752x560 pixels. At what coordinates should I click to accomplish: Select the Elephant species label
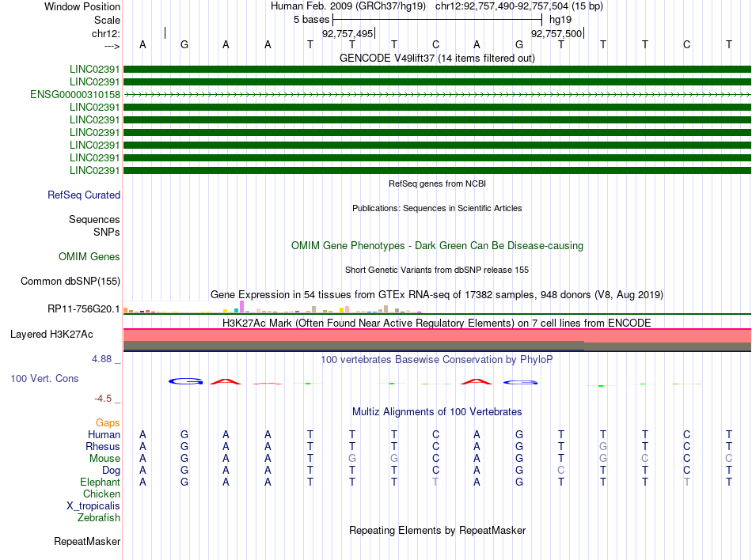click(101, 482)
